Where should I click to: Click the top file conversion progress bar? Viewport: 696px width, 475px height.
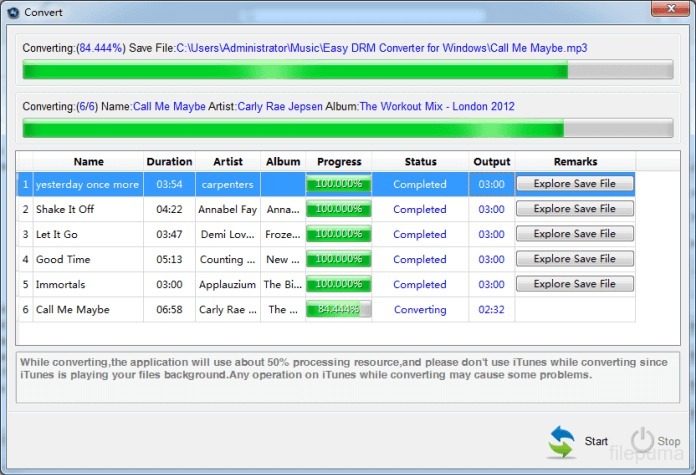click(x=347, y=71)
